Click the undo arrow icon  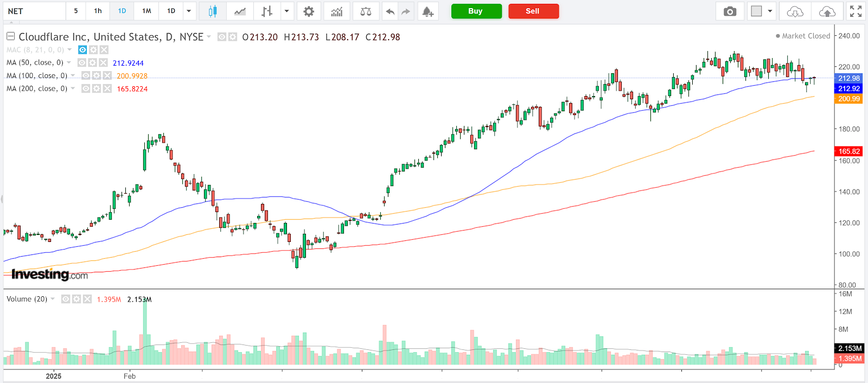[390, 11]
